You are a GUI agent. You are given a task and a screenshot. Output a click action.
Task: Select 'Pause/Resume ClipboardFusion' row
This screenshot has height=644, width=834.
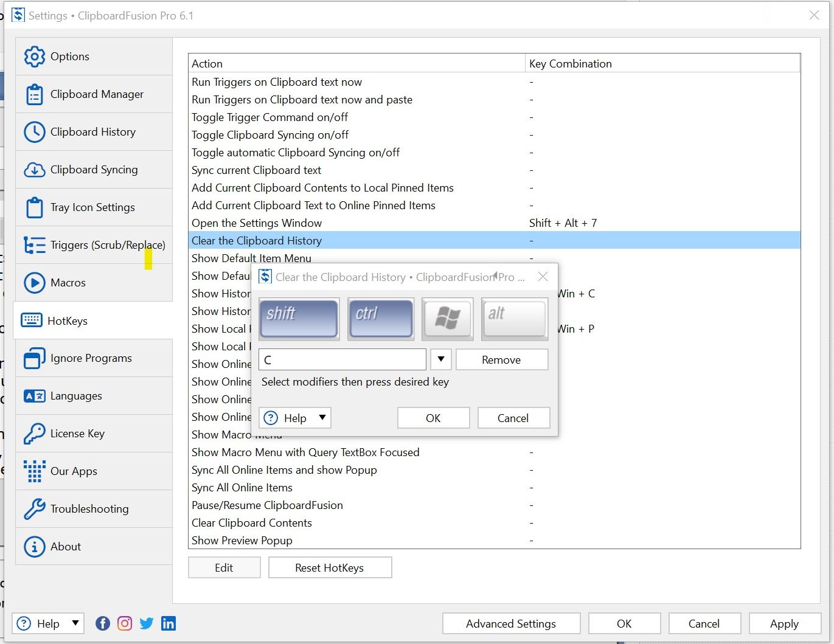coord(495,505)
